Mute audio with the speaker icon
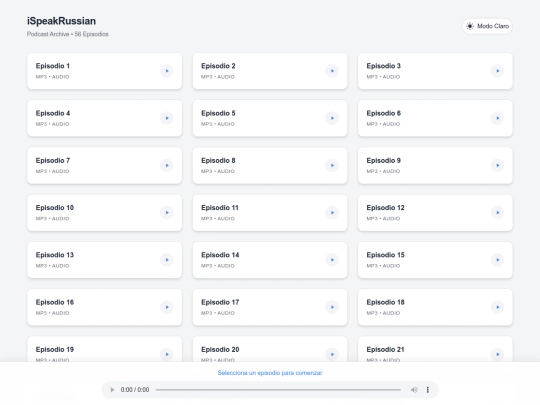The image size is (540, 405). pyautogui.click(x=414, y=390)
